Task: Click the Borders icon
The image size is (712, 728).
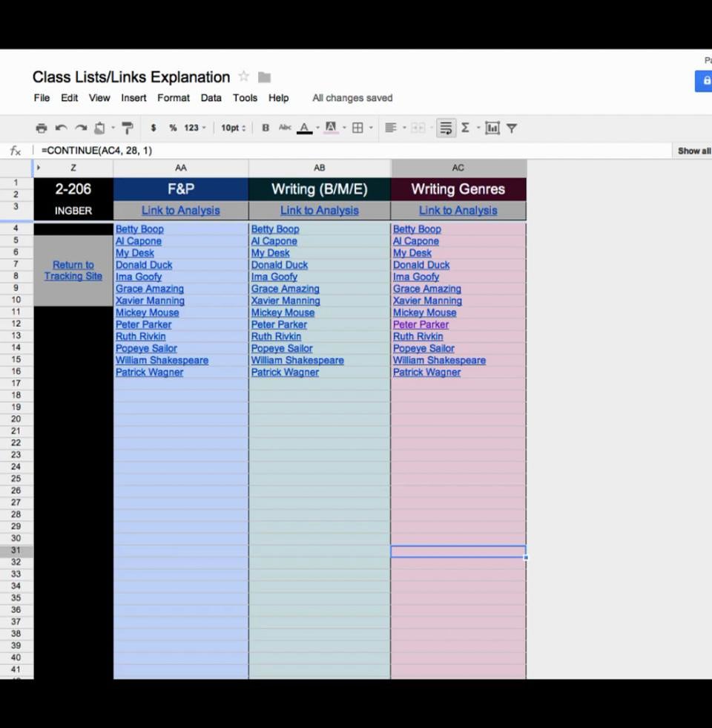Action: pyautogui.click(x=357, y=128)
